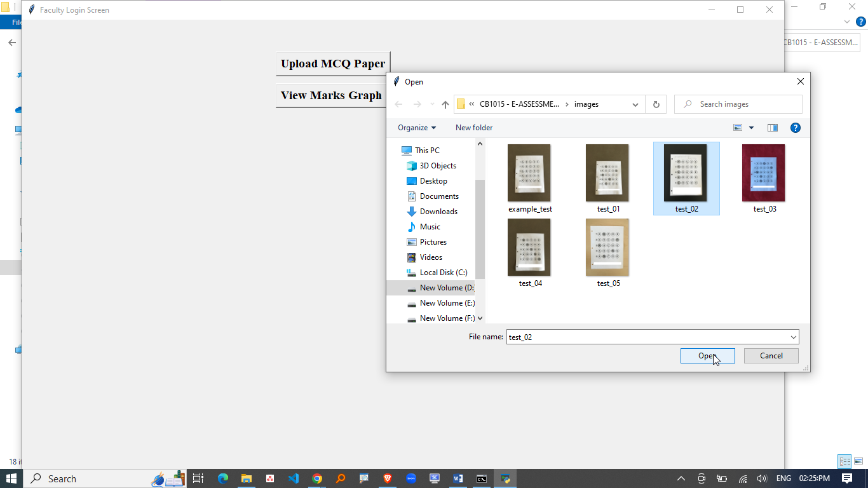Select the test_01 image file
Image resolution: width=868 pixels, height=488 pixels.
point(608,179)
